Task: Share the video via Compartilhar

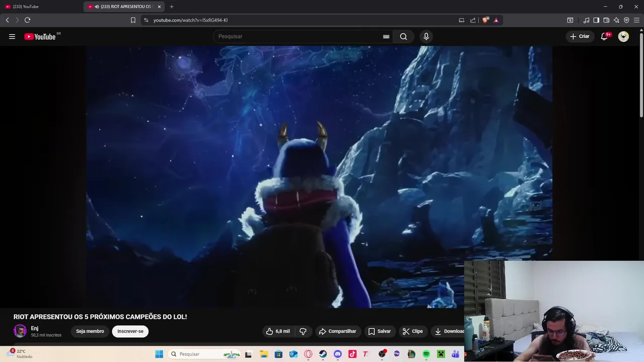Action: 338,331
